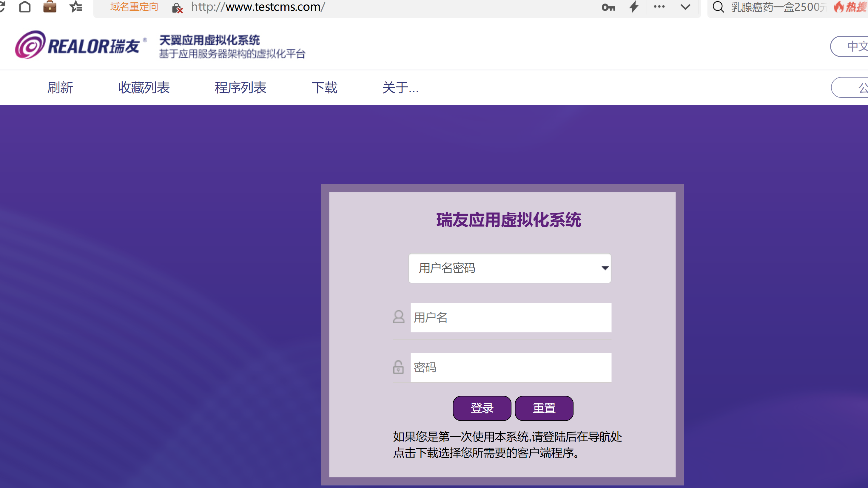This screenshot has width=868, height=488.
Task: Open the 关于... menu item
Action: pyautogui.click(x=401, y=88)
